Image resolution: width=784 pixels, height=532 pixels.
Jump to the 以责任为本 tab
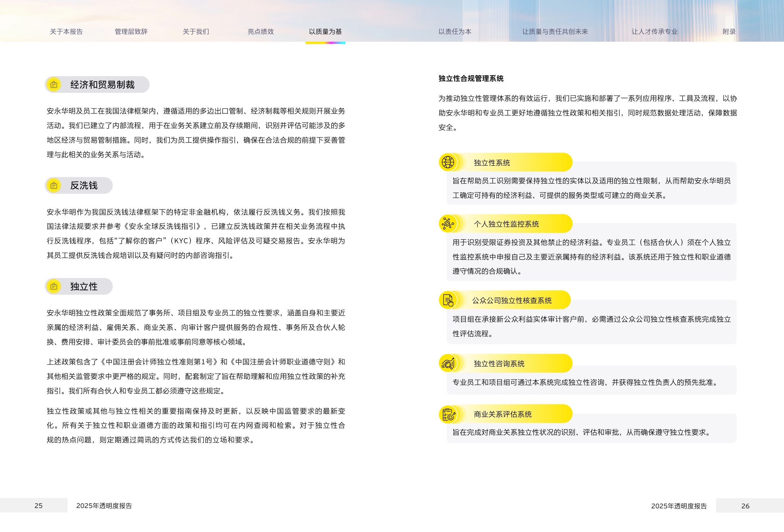pos(455,32)
